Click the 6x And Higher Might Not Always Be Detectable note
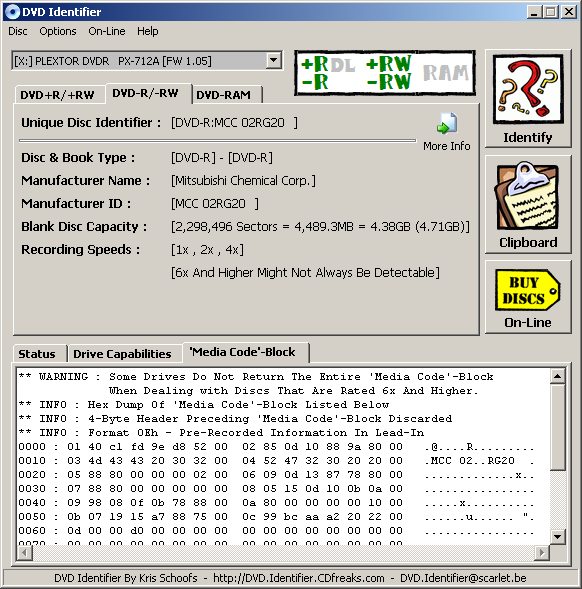 (x=305, y=273)
